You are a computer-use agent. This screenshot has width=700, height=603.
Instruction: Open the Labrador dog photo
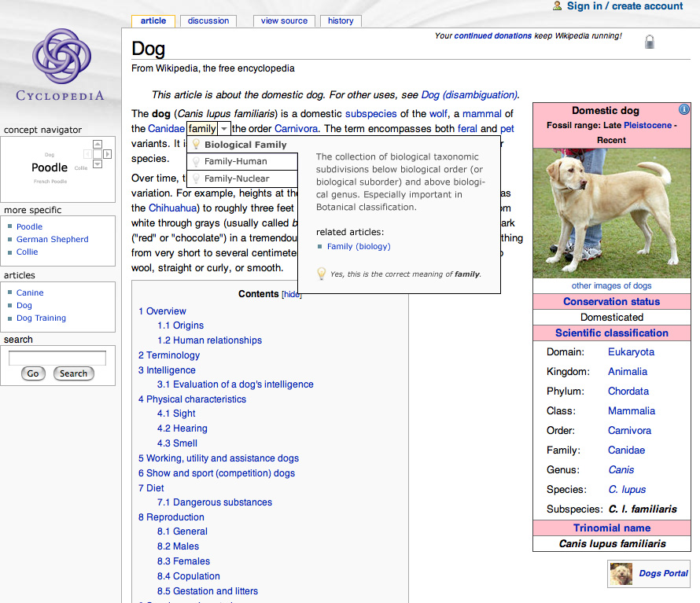click(612, 213)
